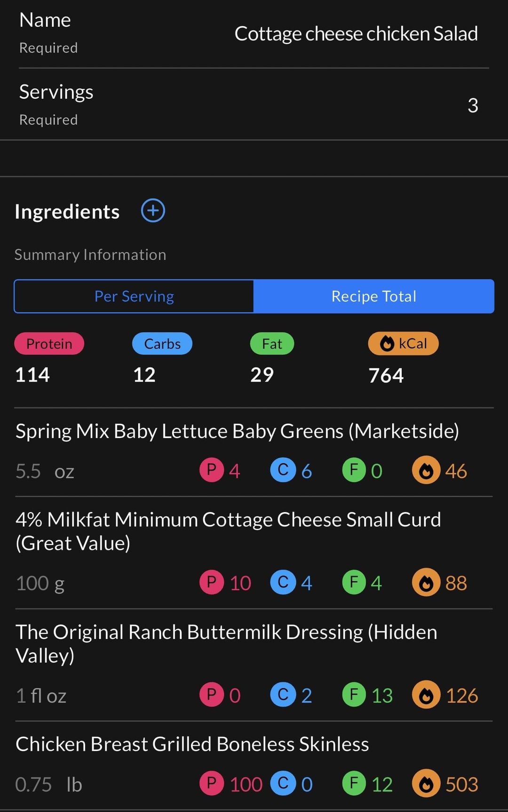
Task: Click the Carbs badge in summary
Action: [x=162, y=344]
